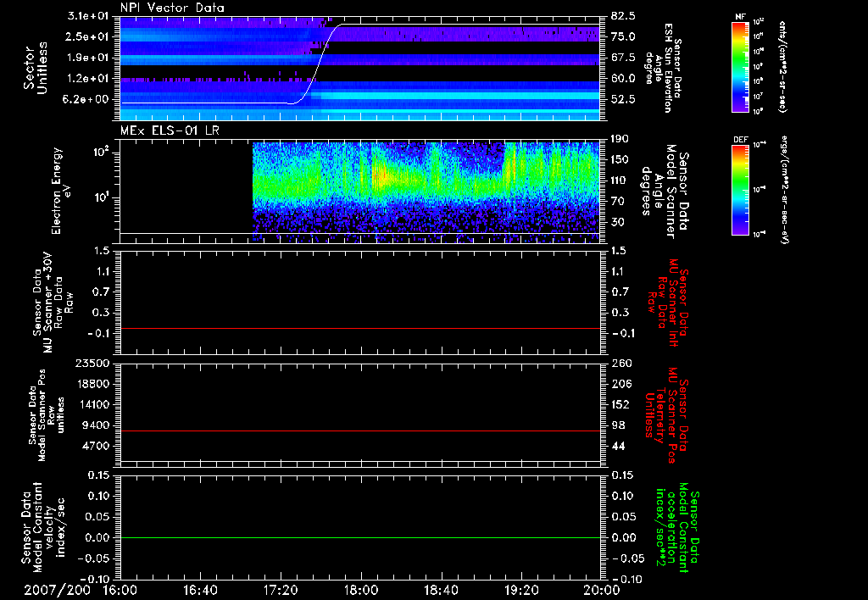Screen dimensions: 868x600
Task: Click the 60.0 degree tick label
Action: click(x=623, y=79)
